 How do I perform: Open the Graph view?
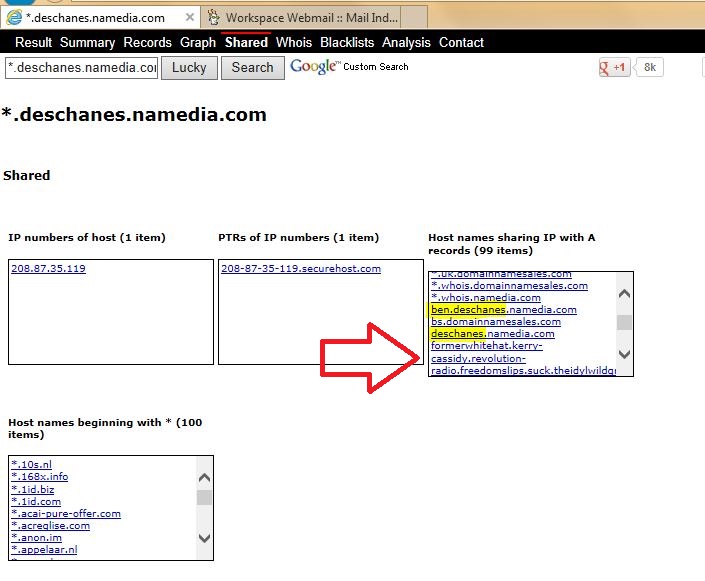point(198,42)
